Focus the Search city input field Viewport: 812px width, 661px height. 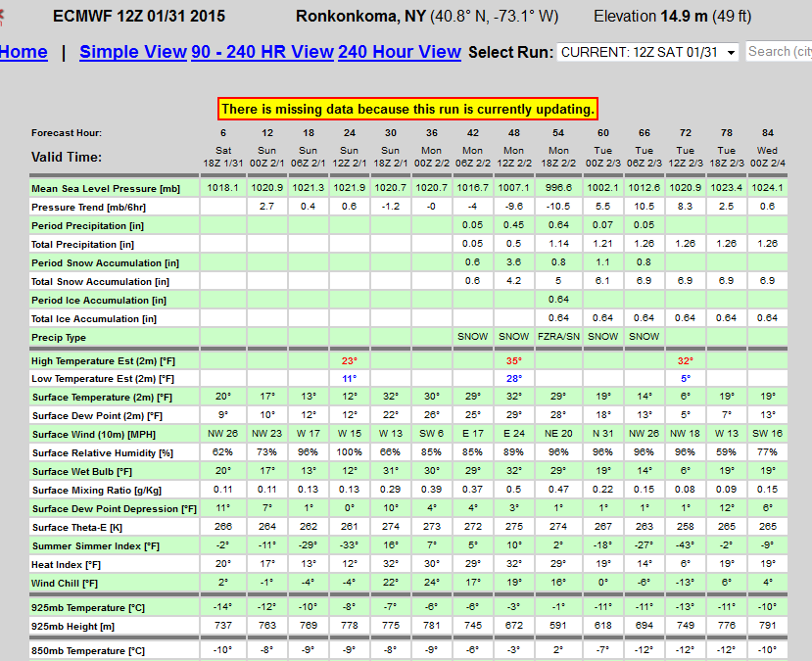pos(779,52)
